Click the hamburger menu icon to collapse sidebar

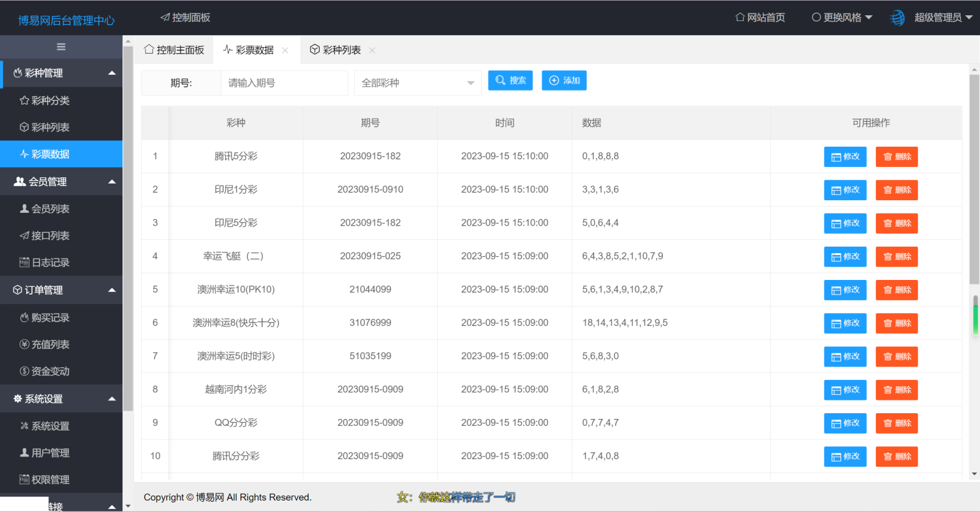61,47
